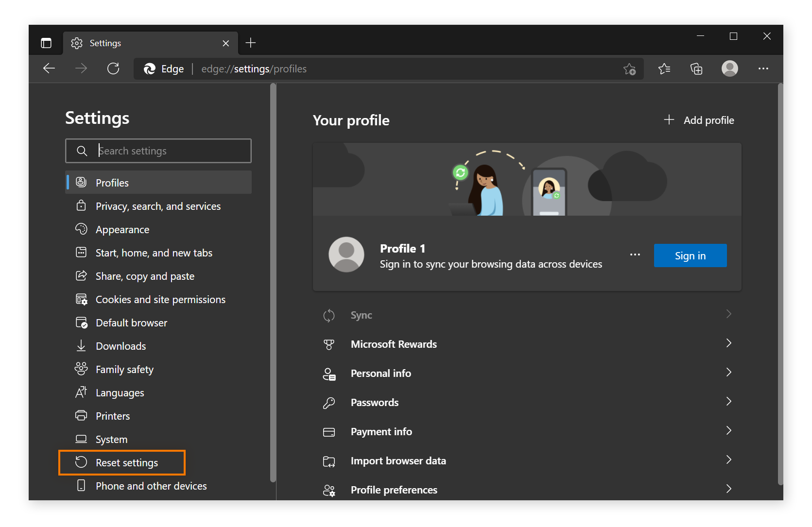
Task: Open Passwords settings
Action: pos(527,402)
